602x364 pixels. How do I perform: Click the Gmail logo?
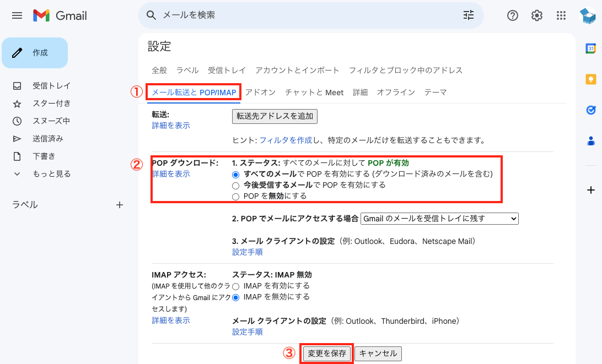[60, 15]
